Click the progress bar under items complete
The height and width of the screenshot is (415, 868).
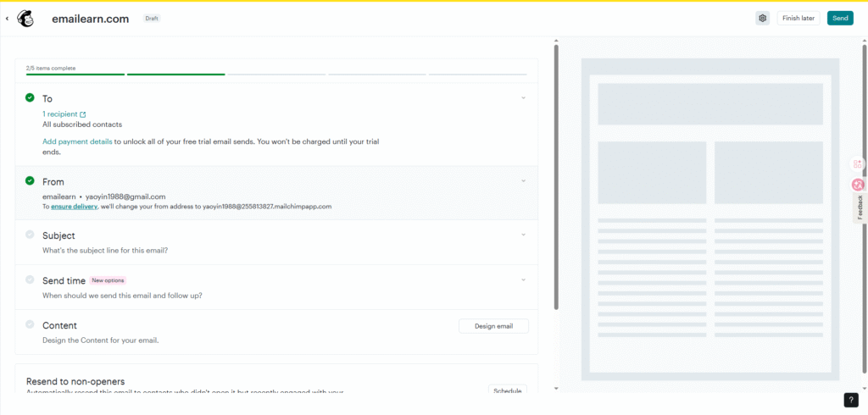[276, 75]
